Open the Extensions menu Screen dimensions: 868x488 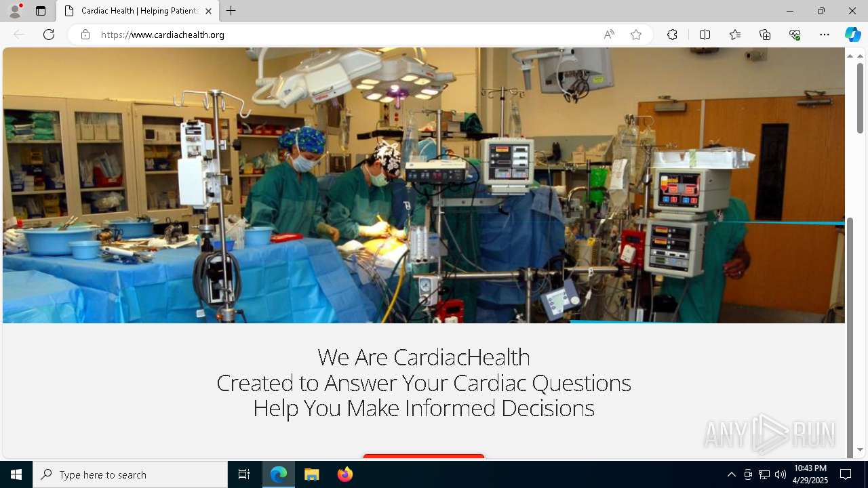click(x=672, y=35)
